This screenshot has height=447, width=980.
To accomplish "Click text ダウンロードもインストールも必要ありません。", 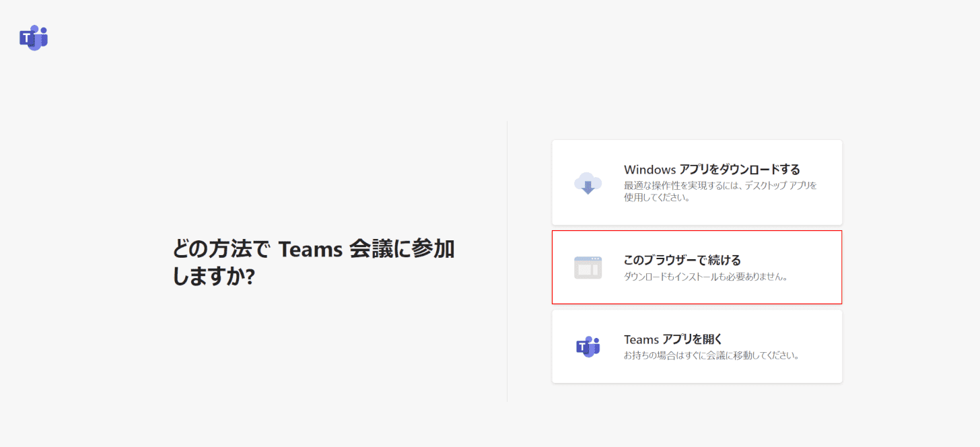I will (706, 277).
